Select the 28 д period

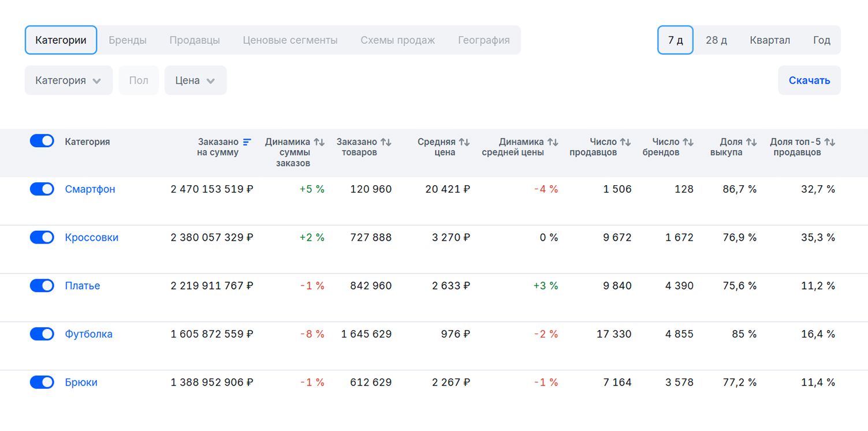tap(716, 40)
